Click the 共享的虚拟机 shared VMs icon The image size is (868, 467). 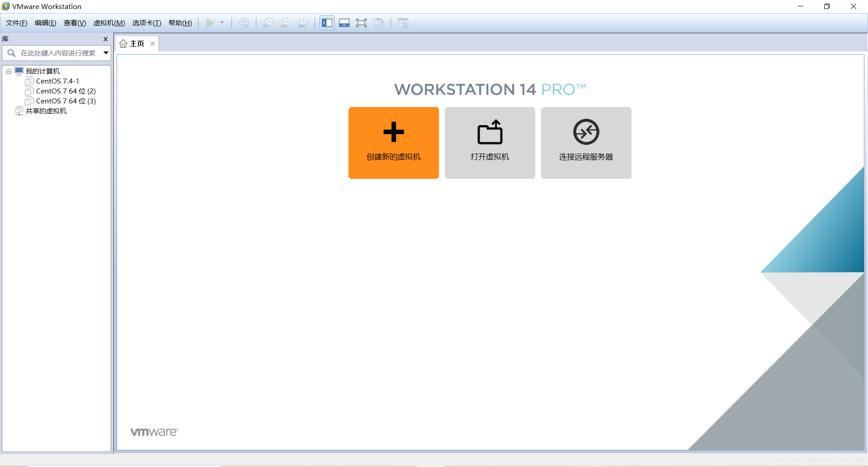click(19, 111)
